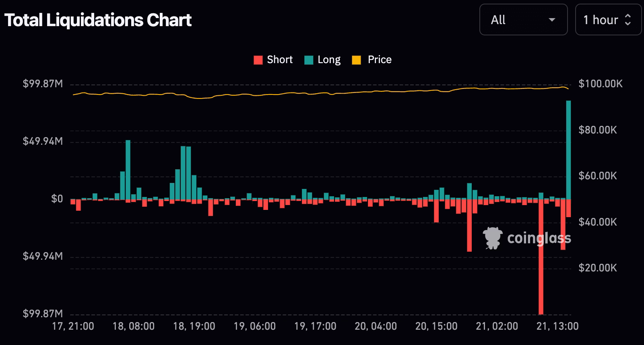The image size is (644, 345).
Task: Click the yellow Price legend swatch
Action: (356, 60)
